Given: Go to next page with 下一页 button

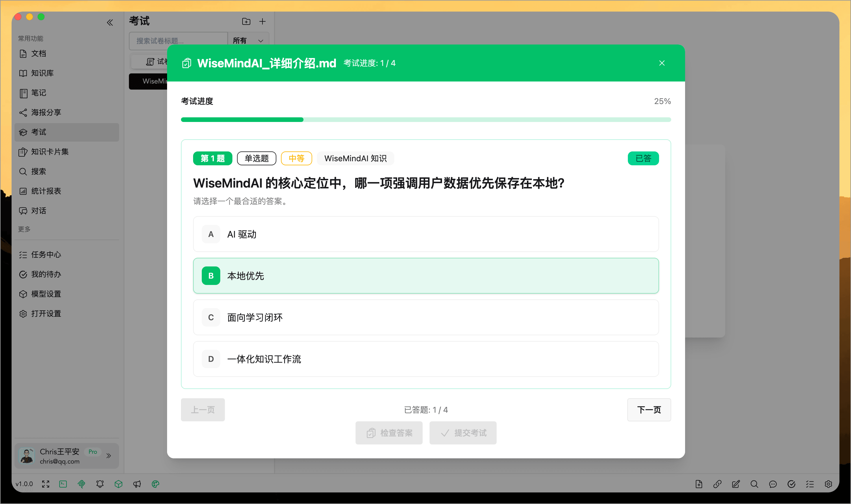Looking at the screenshot, I should pyautogui.click(x=649, y=409).
